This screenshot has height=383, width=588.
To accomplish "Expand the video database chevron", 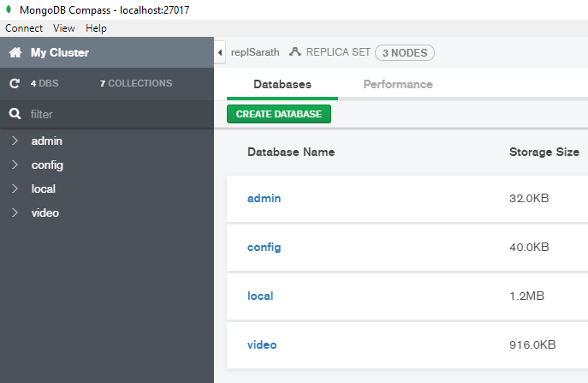I will pos(15,212).
